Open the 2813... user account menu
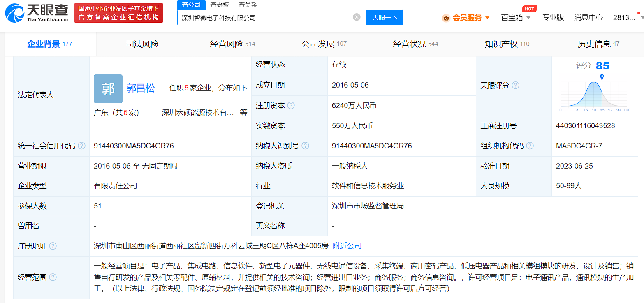Screen dimensions: 644x303 point(624,17)
